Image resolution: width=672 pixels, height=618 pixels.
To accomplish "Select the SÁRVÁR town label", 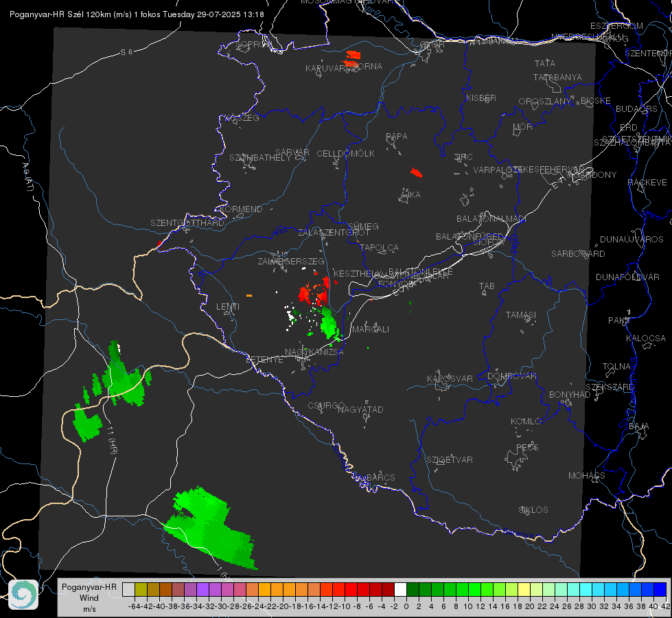I will (292, 152).
